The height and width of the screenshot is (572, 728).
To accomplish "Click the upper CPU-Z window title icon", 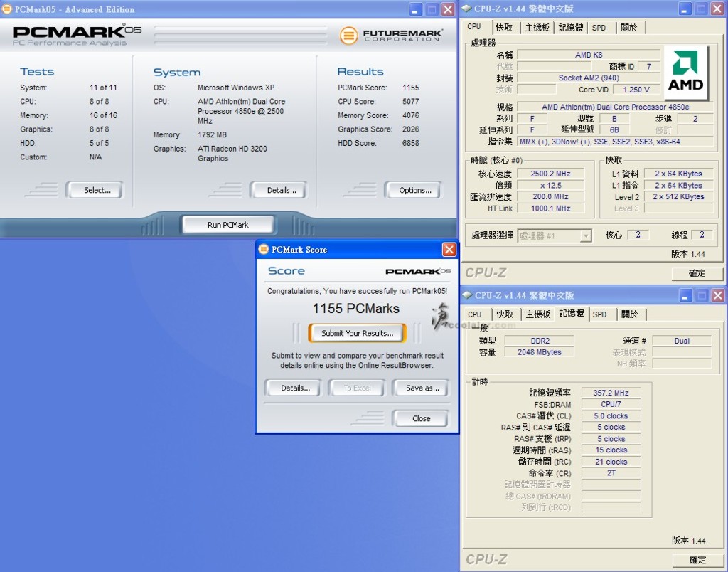I will click(x=466, y=9).
